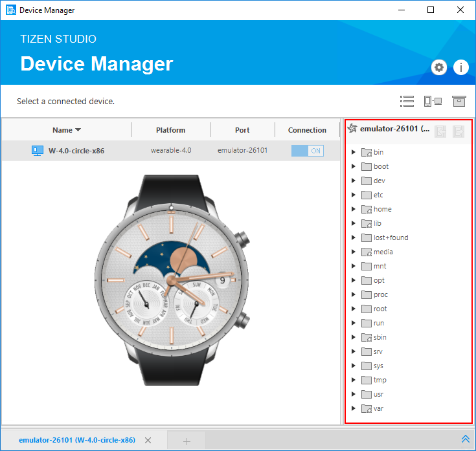Select the emulator-26101 bottom tab
The height and width of the screenshot is (451, 476).
click(76, 440)
